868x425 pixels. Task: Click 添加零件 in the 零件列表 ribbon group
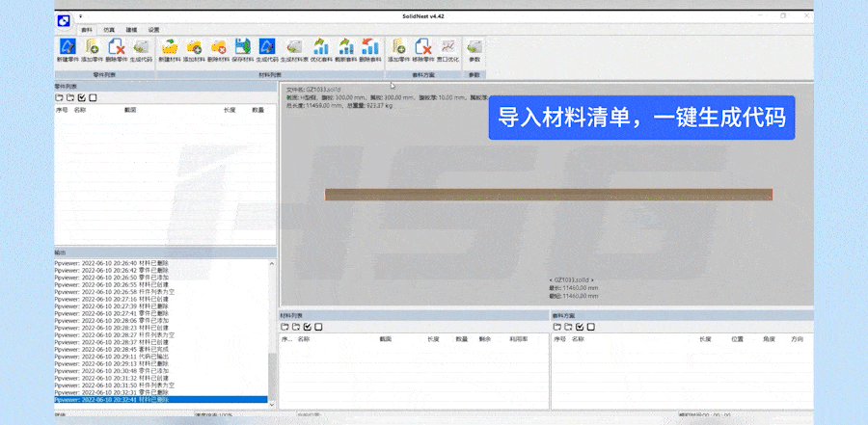92,49
